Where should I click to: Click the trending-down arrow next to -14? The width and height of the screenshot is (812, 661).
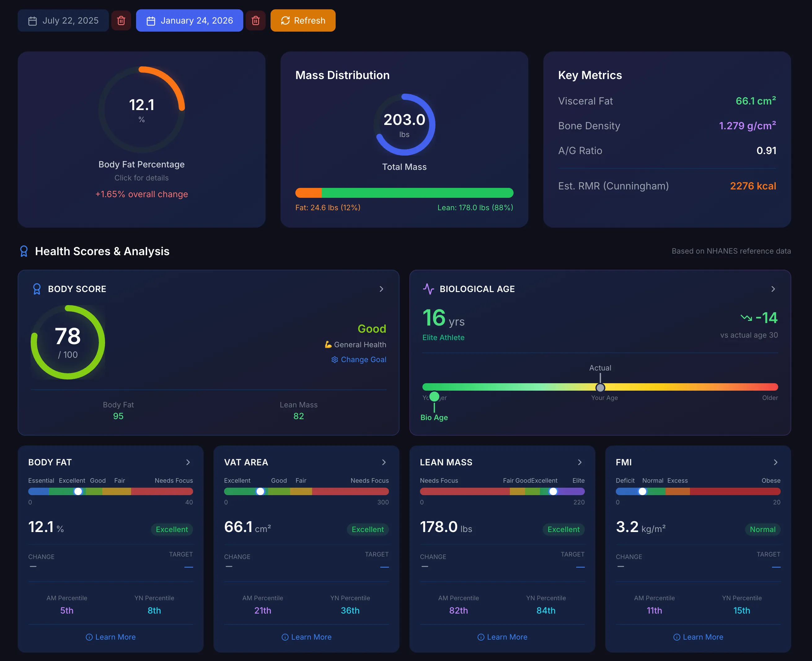pyautogui.click(x=746, y=317)
